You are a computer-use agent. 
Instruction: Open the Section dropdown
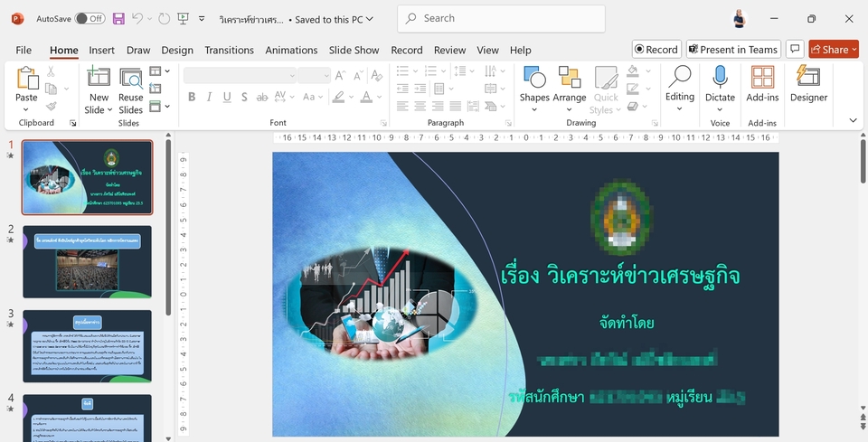(x=159, y=106)
